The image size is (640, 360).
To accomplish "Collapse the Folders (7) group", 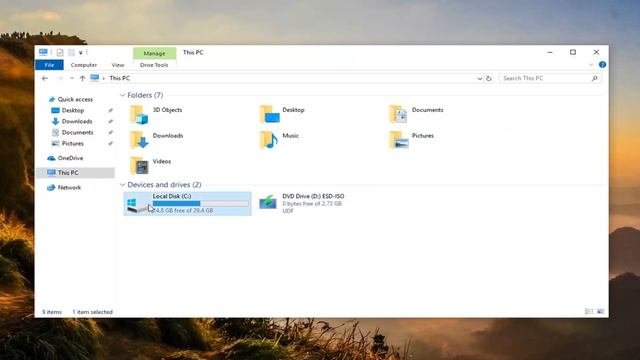I will [122, 95].
